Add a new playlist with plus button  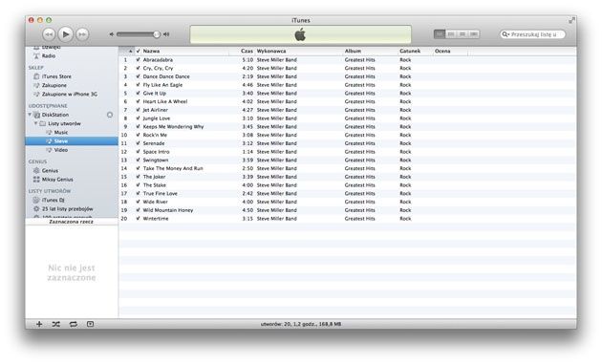(39, 324)
